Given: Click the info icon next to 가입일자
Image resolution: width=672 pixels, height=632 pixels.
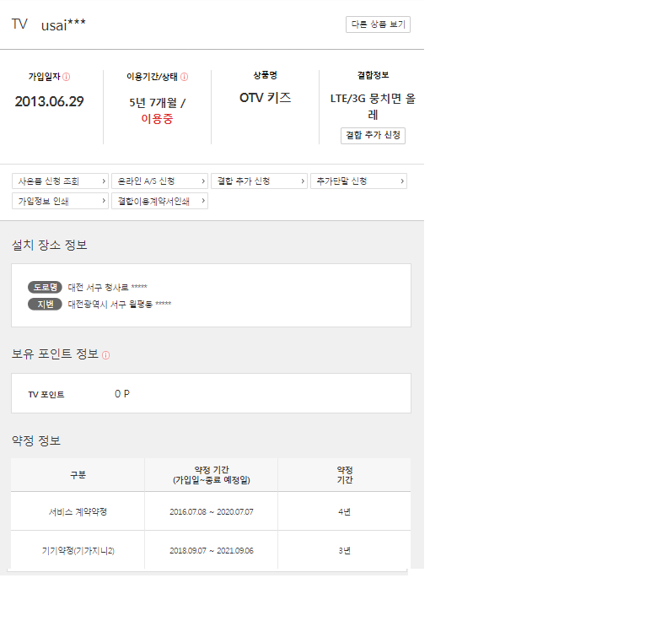Looking at the screenshot, I should click(x=67, y=77).
